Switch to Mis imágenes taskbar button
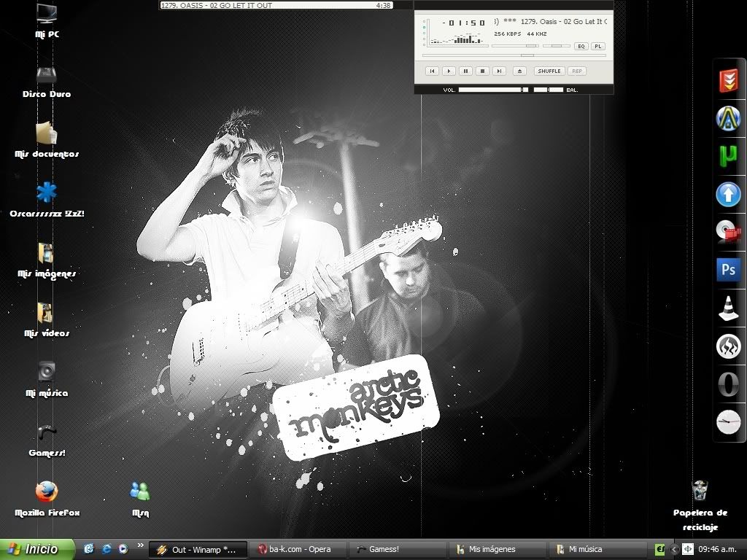 (498, 550)
